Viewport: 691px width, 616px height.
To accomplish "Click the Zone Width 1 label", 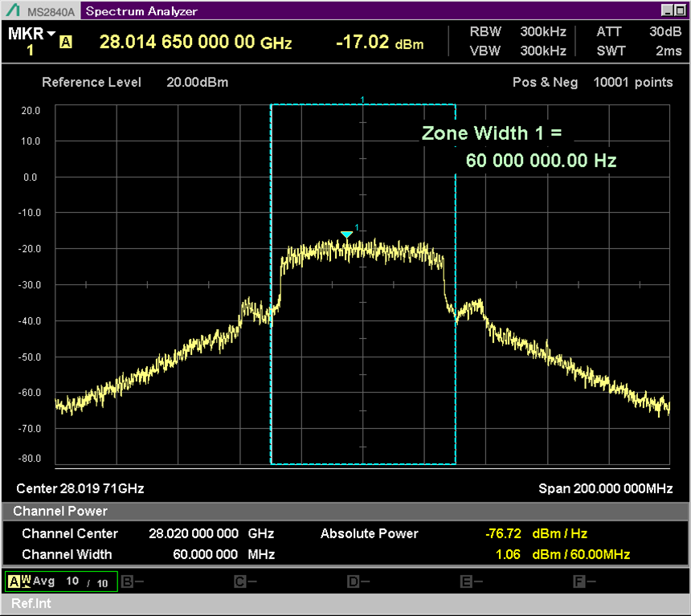I will tap(498, 133).
